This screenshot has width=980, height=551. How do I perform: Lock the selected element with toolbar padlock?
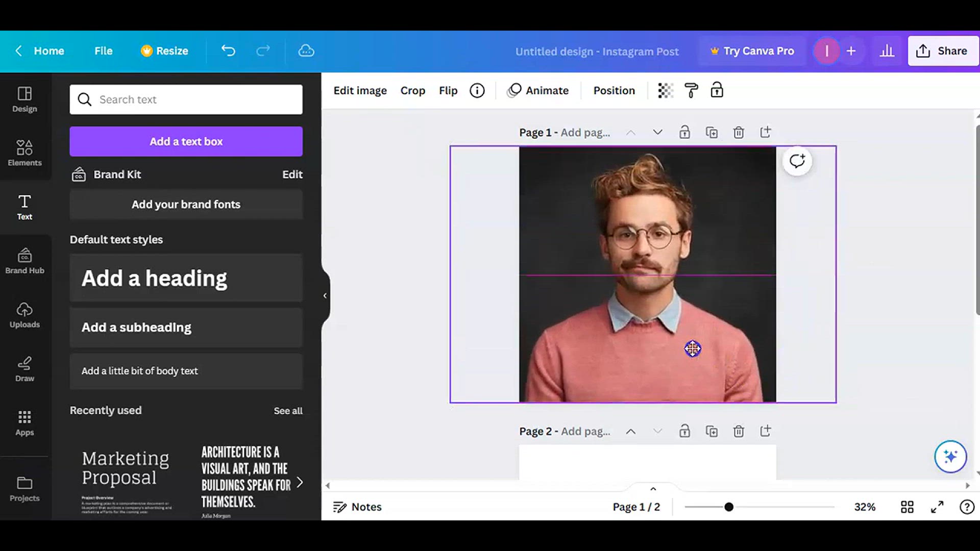click(717, 90)
